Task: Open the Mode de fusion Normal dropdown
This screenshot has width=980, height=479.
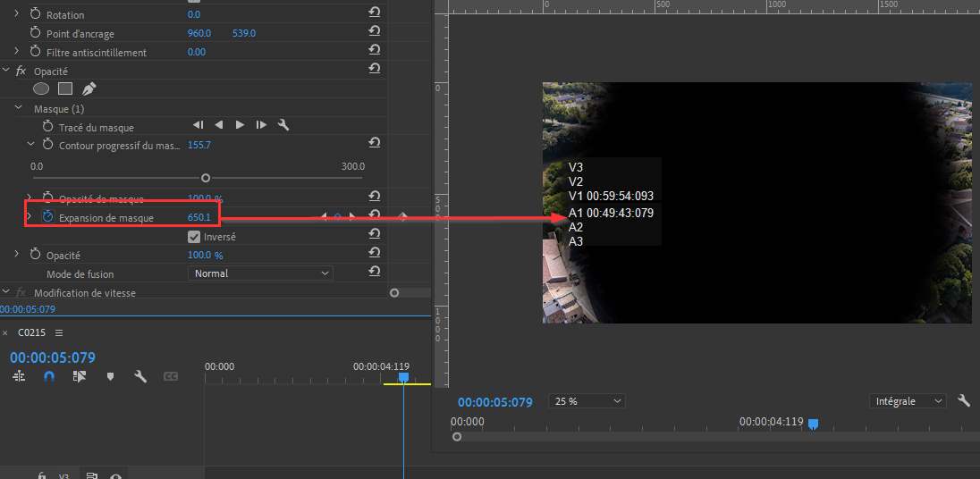Action: coord(260,273)
